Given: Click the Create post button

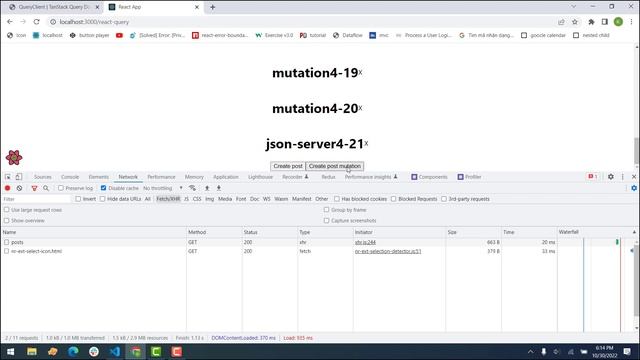Looking at the screenshot, I should 288,166.
